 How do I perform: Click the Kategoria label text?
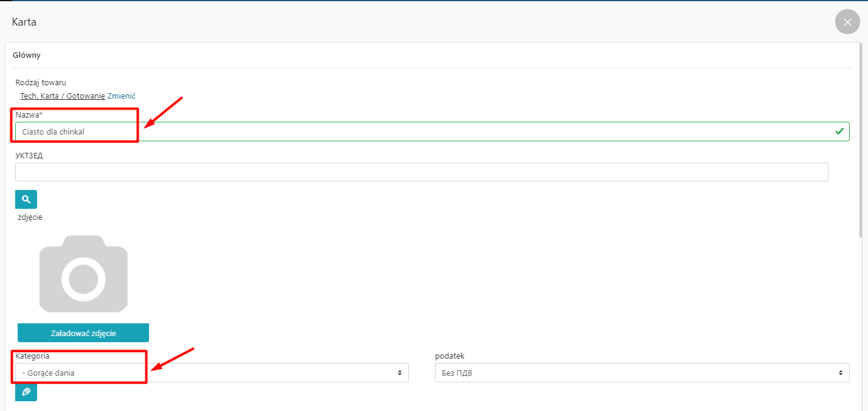click(32, 356)
